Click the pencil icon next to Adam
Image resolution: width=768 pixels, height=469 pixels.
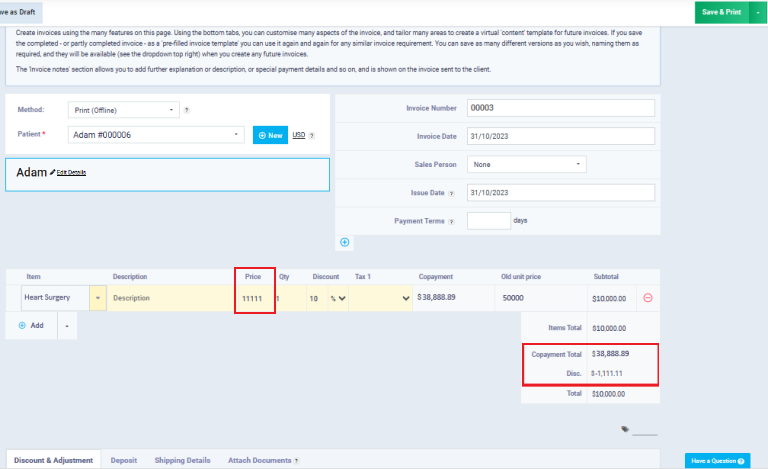coord(52,173)
